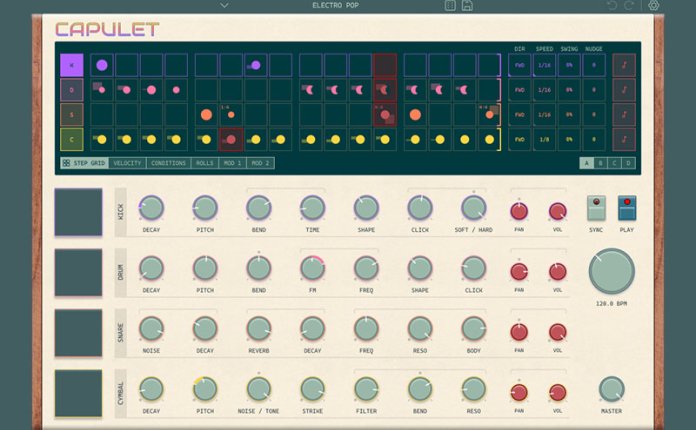The height and width of the screenshot is (430, 696).
Task: Redo the last action
Action: 629,5
